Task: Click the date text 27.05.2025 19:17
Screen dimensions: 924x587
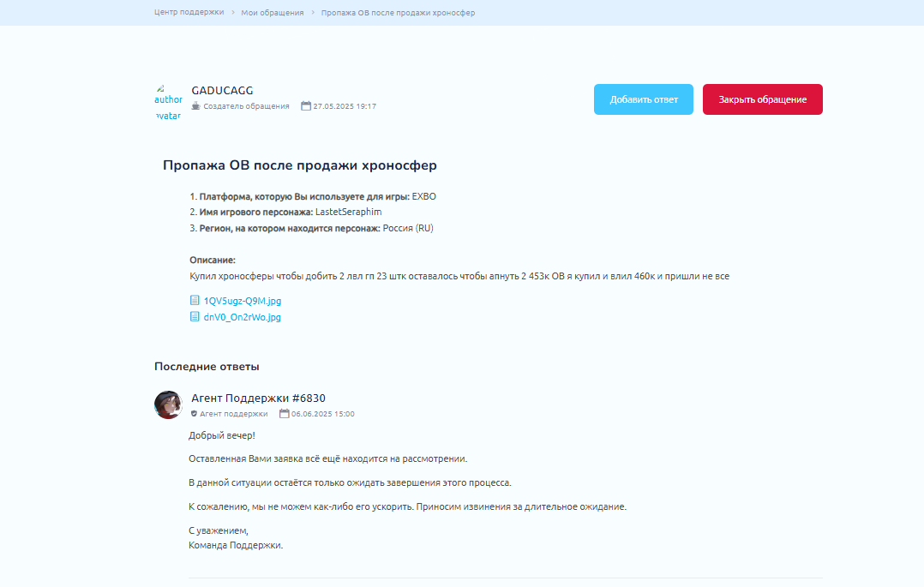Action: tap(345, 106)
